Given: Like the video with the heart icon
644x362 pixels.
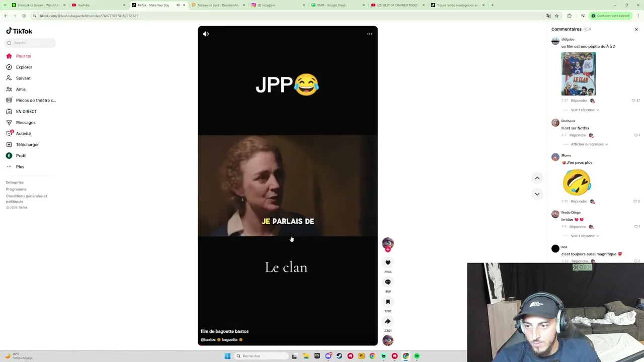Looking at the screenshot, I should (388, 262).
